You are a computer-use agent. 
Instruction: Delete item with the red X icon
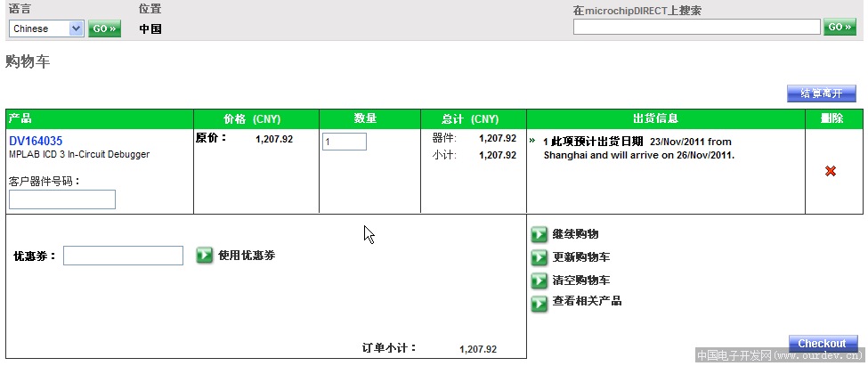pyautogui.click(x=831, y=171)
